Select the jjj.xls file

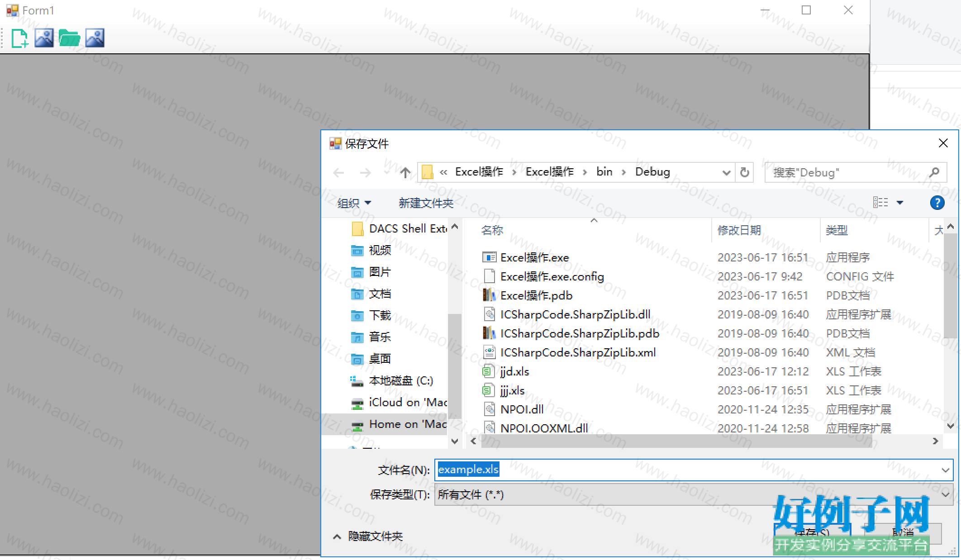point(504,390)
